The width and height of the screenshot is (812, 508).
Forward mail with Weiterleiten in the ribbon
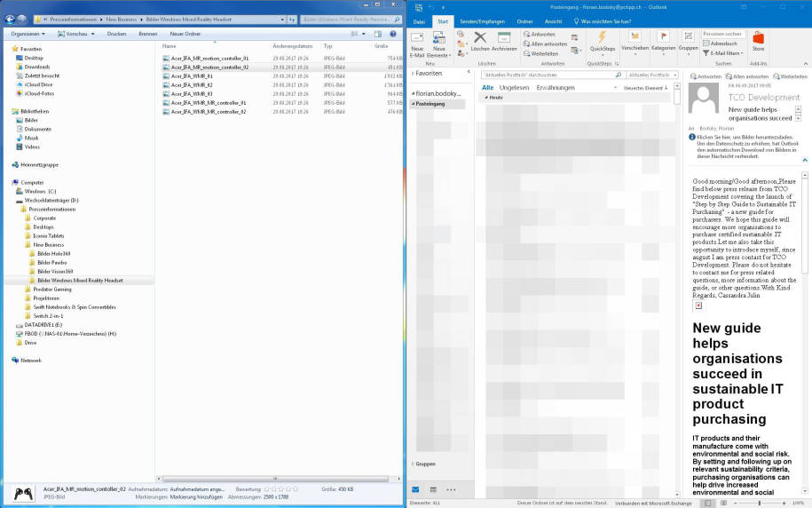540,53
